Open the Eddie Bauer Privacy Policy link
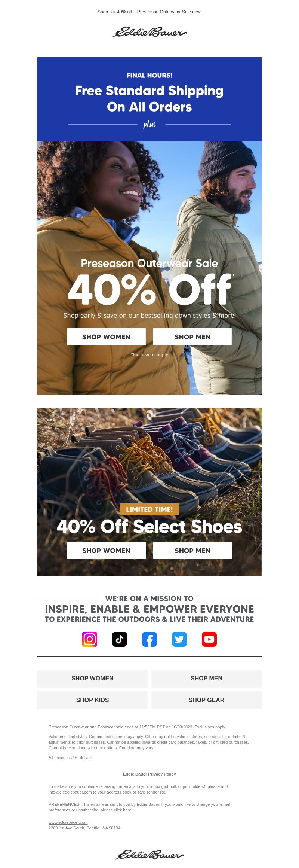 149,774
